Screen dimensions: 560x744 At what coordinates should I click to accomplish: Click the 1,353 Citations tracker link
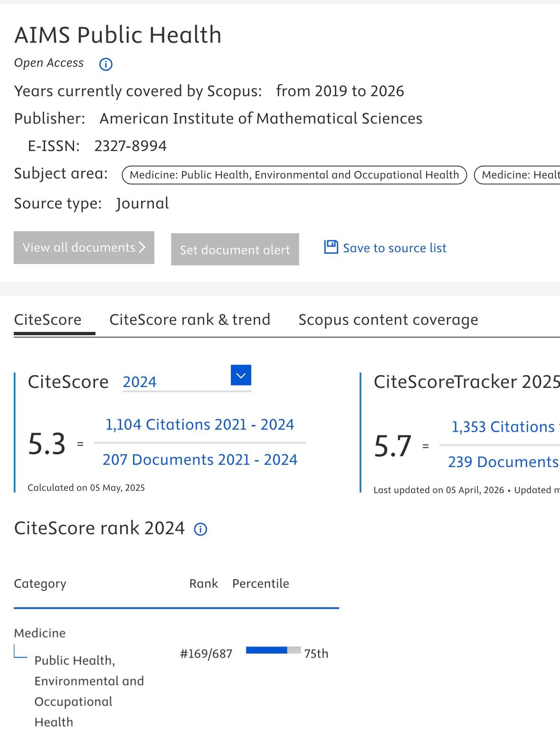pos(503,427)
